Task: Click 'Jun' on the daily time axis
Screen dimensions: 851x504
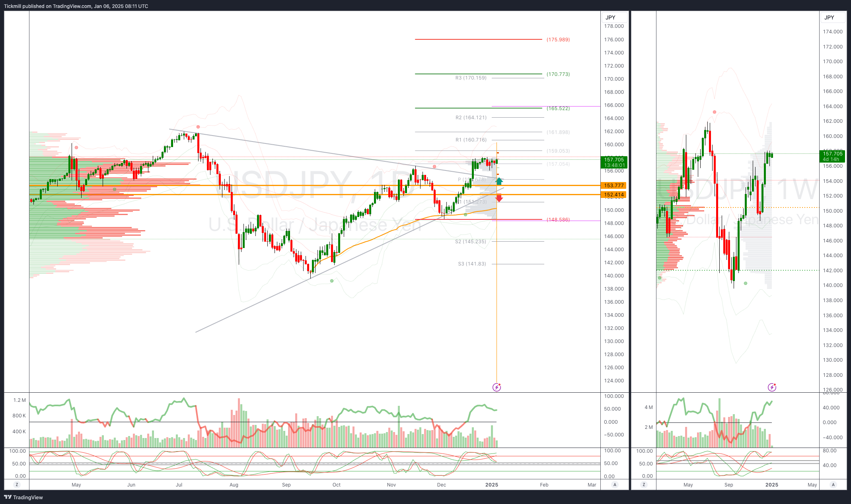Action: (x=131, y=485)
